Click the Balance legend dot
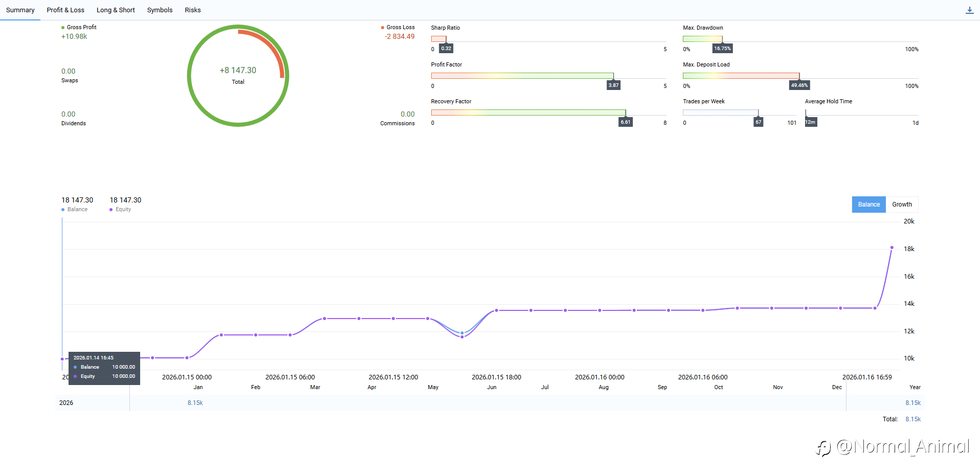The width and height of the screenshot is (980, 474). (x=63, y=210)
